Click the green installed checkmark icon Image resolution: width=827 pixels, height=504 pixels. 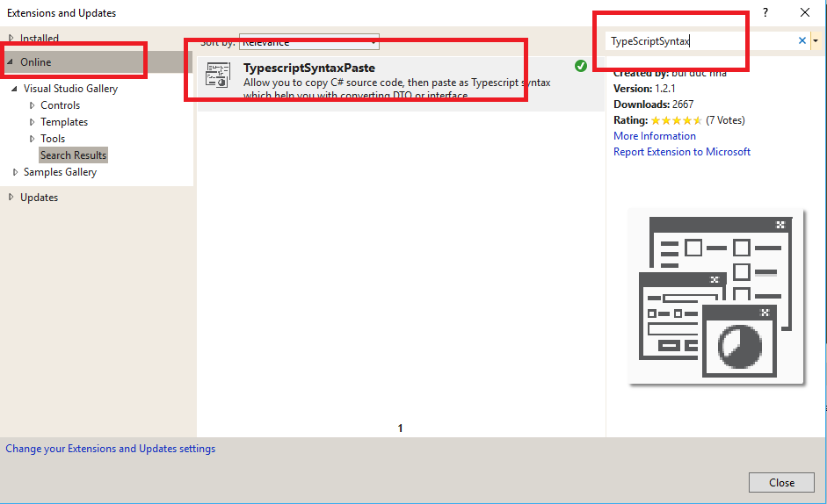point(581,66)
